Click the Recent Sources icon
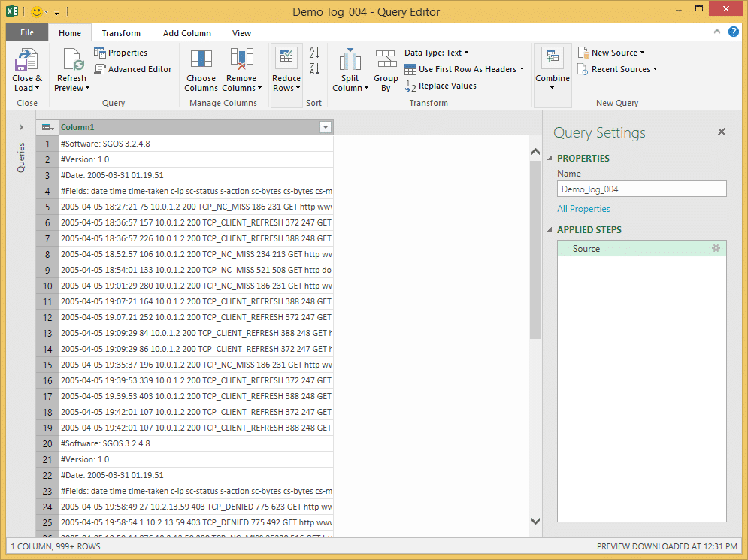The height and width of the screenshot is (560, 748). (583, 69)
